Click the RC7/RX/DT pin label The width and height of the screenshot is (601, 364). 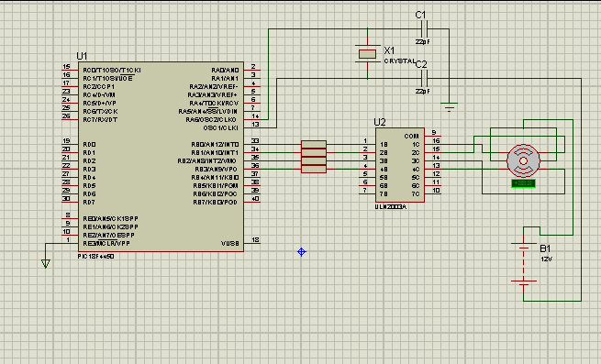[x=100, y=120]
